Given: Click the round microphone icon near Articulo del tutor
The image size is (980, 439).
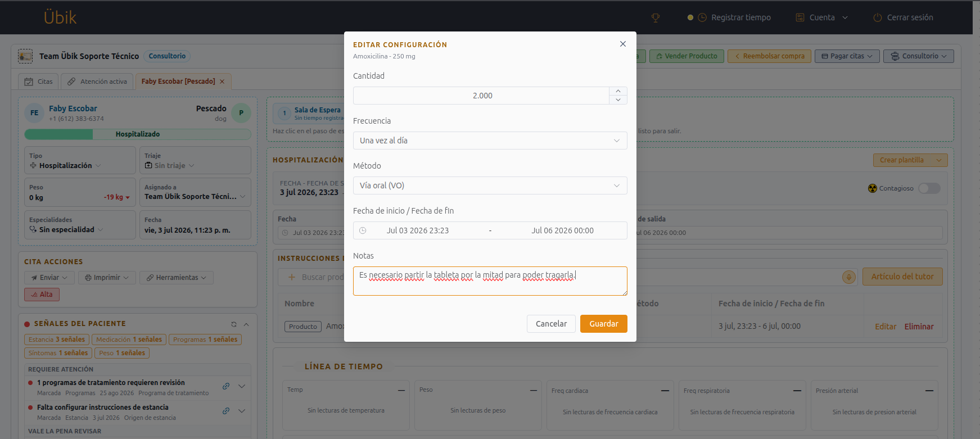Looking at the screenshot, I should [848, 277].
